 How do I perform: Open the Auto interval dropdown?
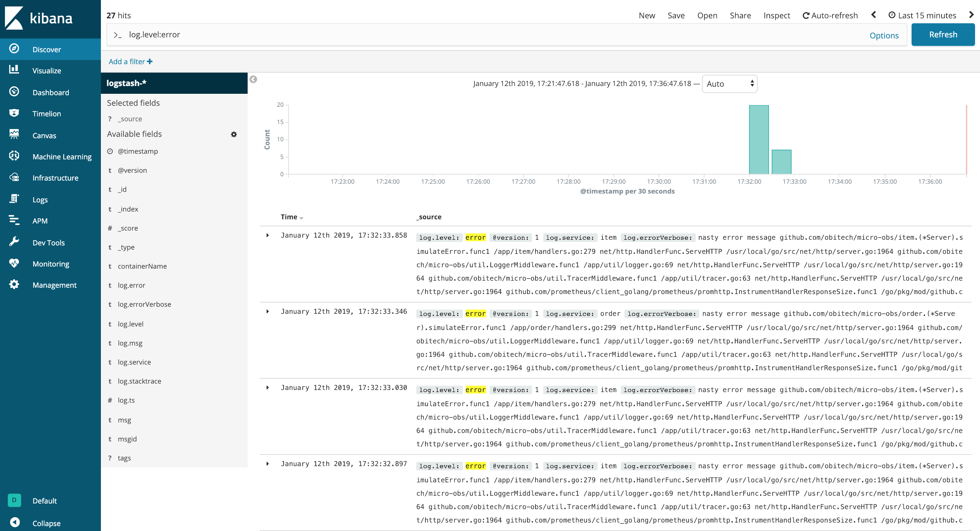click(729, 84)
